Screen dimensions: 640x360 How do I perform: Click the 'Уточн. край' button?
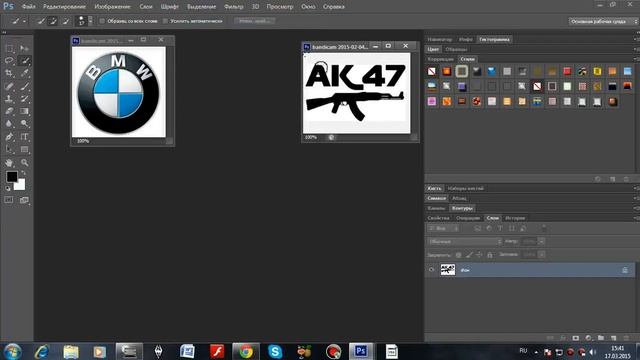point(254,21)
